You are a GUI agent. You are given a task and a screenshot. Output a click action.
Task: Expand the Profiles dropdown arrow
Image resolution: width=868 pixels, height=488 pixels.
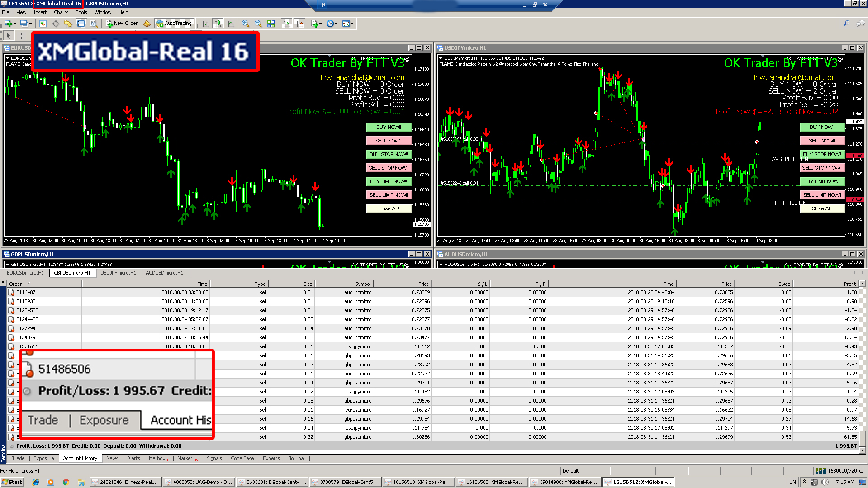click(30, 24)
